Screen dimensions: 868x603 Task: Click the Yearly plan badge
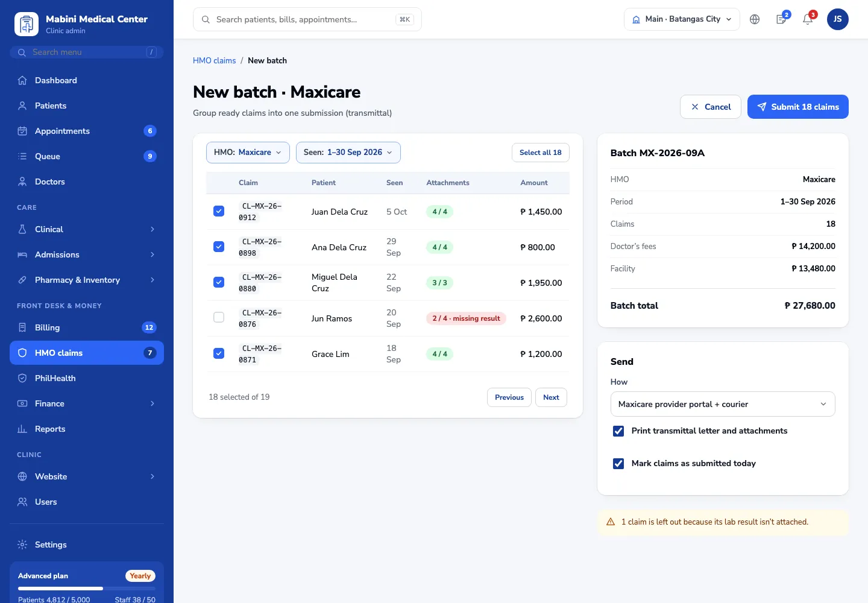pos(140,576)
